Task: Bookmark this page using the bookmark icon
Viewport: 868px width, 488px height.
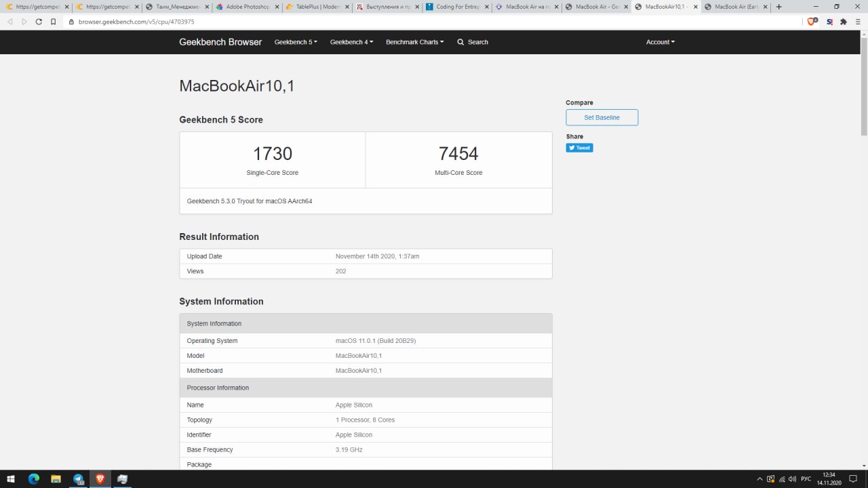Action: 54,22
